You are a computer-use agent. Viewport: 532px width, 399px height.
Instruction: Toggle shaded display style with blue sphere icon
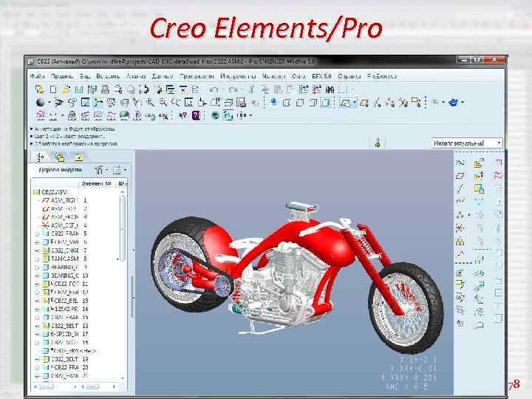pyautogui.click(x=274, y=102)
